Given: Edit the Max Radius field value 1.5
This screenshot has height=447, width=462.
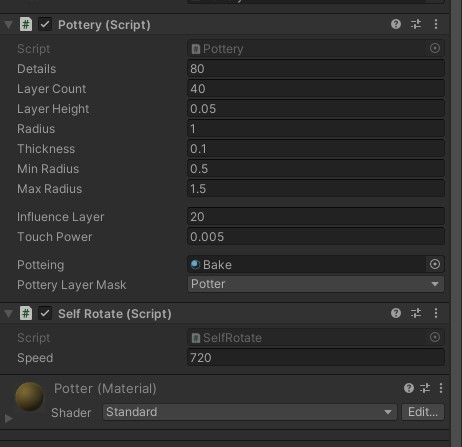Looking at the screenshot, I should pos(316,189).
